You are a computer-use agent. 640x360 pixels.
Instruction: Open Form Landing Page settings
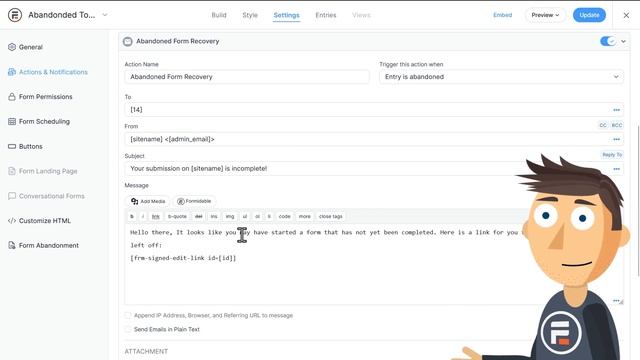click(48, 171)
